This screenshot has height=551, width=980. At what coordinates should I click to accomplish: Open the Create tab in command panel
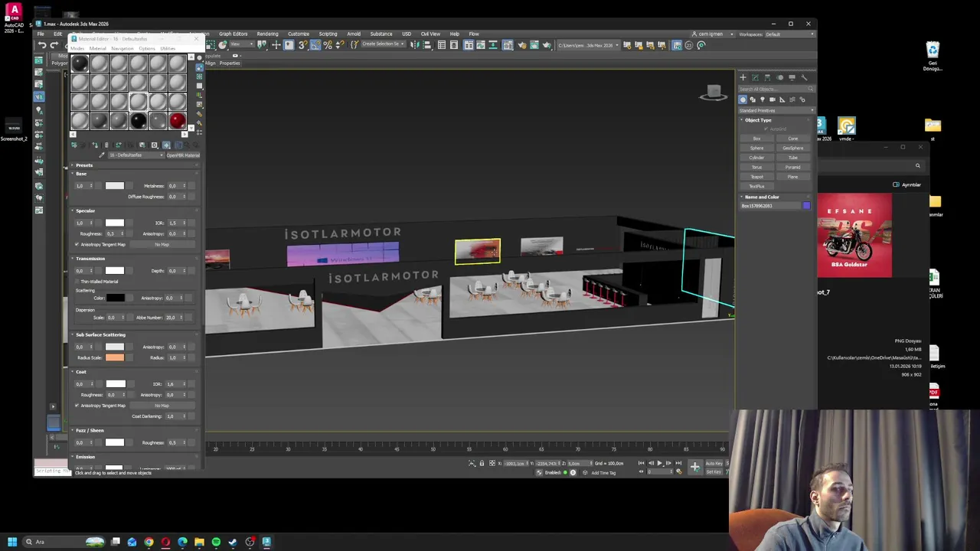pyautogui.click(x=743, y=77)
